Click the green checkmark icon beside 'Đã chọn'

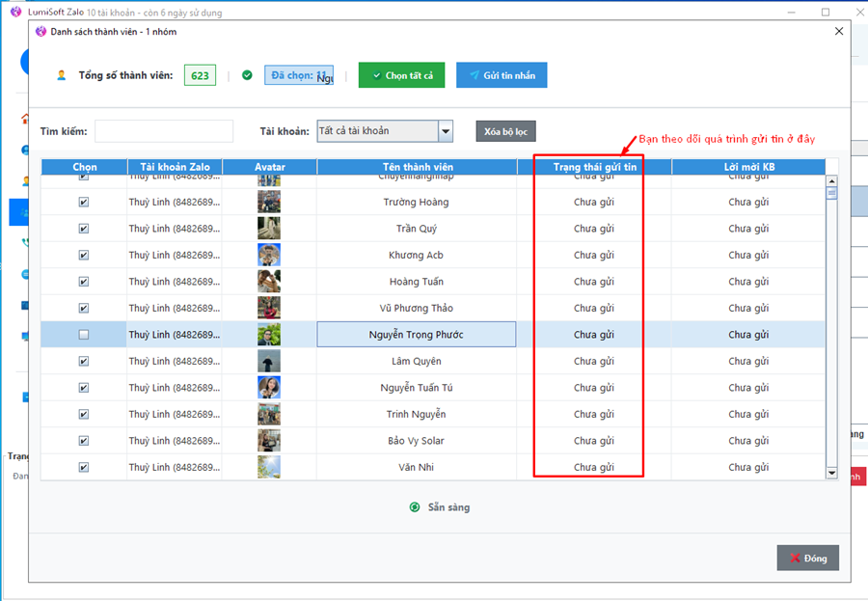click(247, 75)
